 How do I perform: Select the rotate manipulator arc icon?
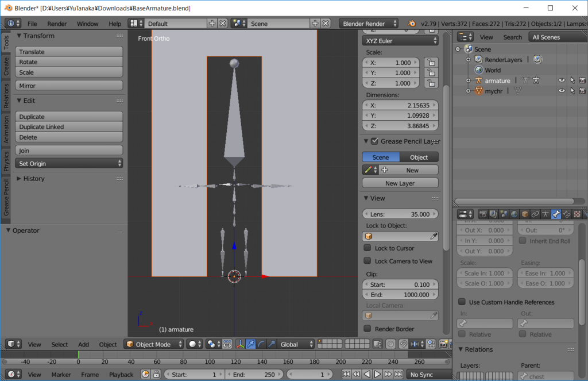point(261,344)
